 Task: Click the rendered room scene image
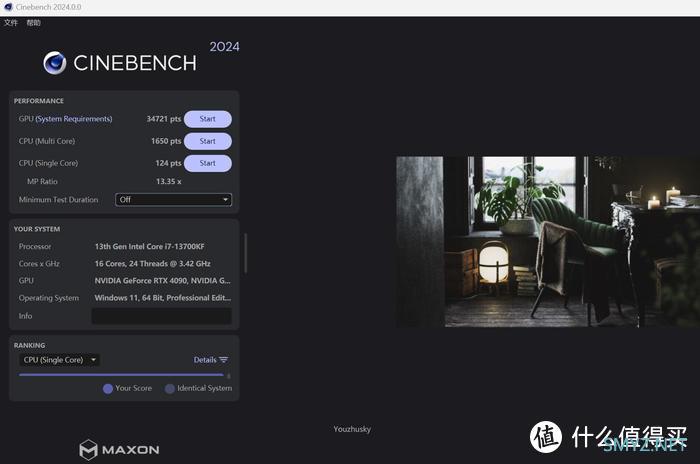tap(548, 242)
